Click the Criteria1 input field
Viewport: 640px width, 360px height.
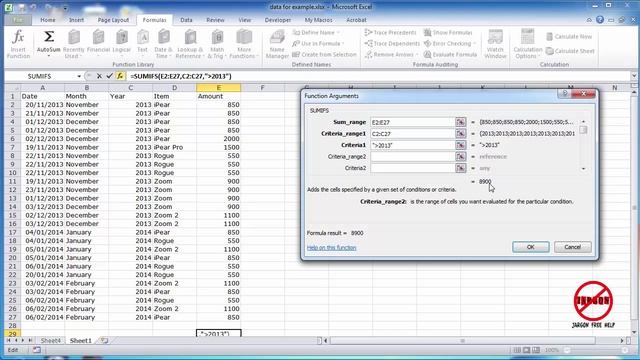(x=412, y=145)
